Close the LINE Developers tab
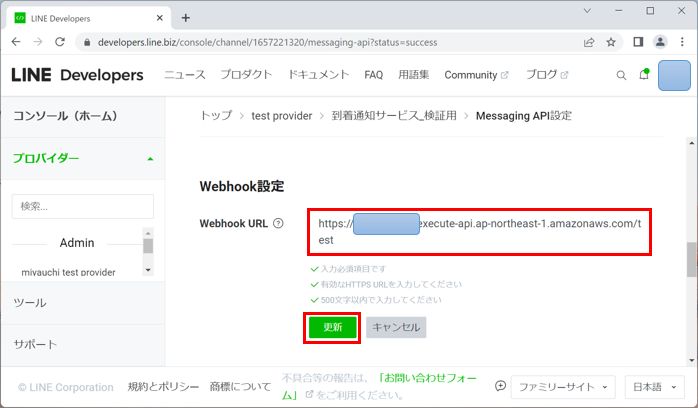The image size is (698, 408). (160, 18)
